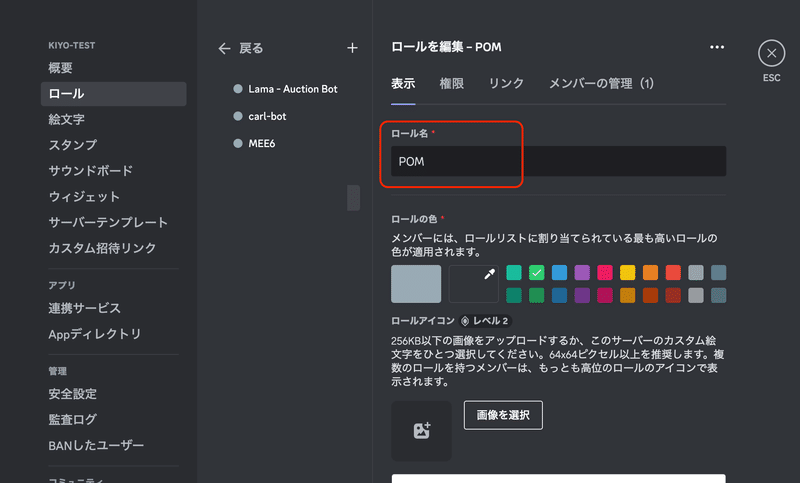The image size is (800, 483).
Task: Pick the dark purple swatch in bottom row
Action: tap(582, 295)
